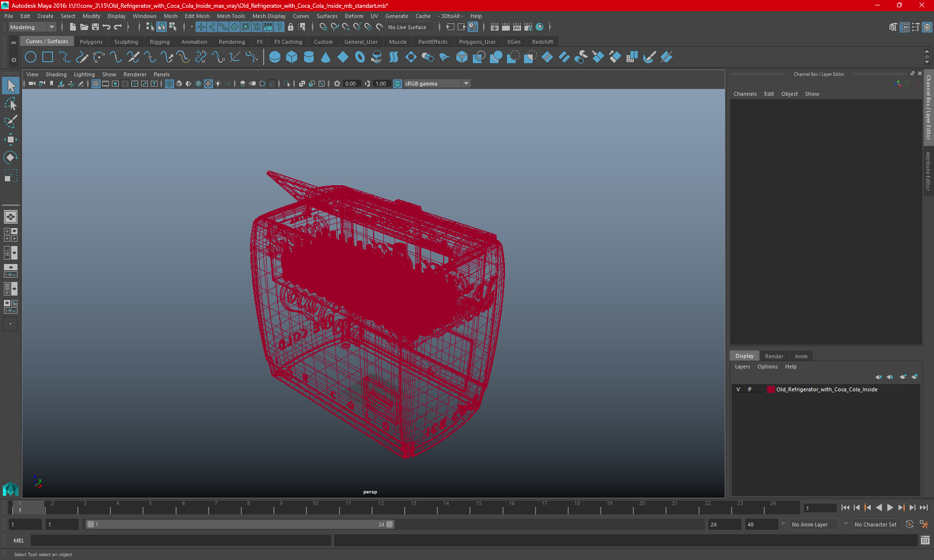The height and width of the screenshot is (560, 934).
Task: Activate the Rotate tool in toolbox
Action: tap(11, 157)
